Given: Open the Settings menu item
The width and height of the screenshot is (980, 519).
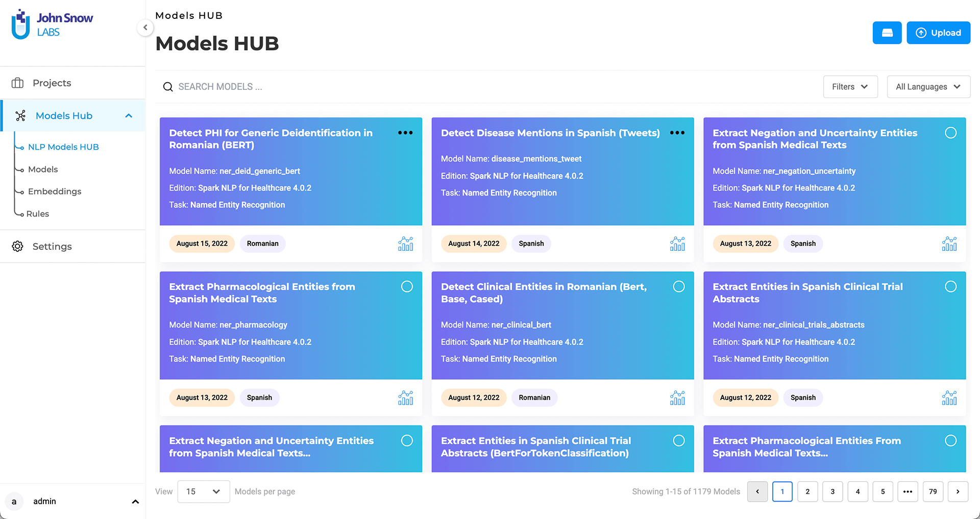Looking at the screenshot, I should click(x=72, y=246).
